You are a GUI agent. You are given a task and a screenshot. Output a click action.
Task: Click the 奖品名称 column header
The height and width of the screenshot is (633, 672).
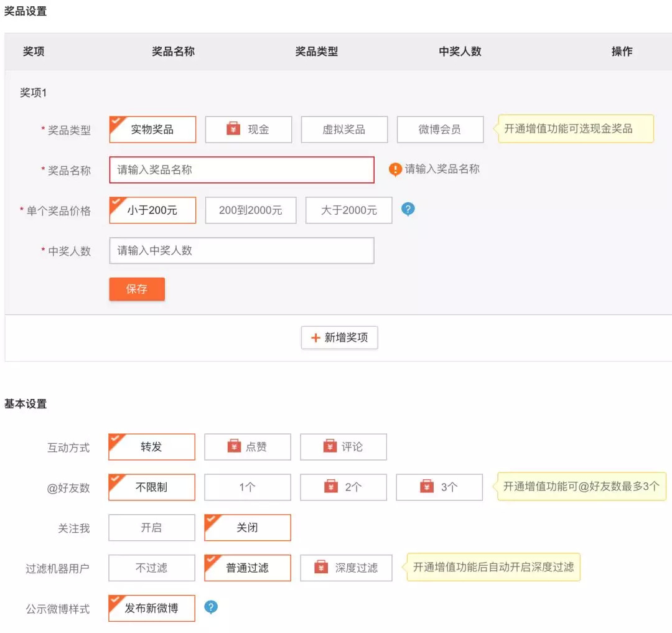click(174, 52)
